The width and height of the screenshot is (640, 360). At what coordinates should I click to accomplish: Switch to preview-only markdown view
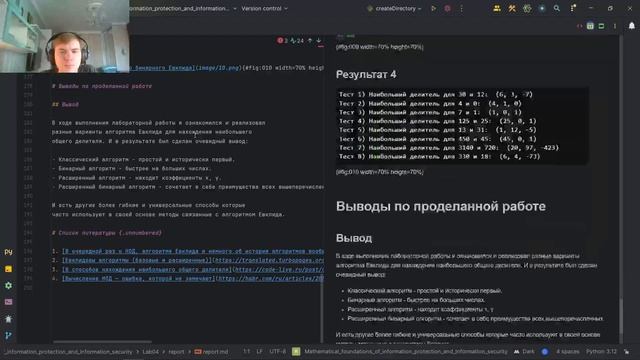point(601,26)
